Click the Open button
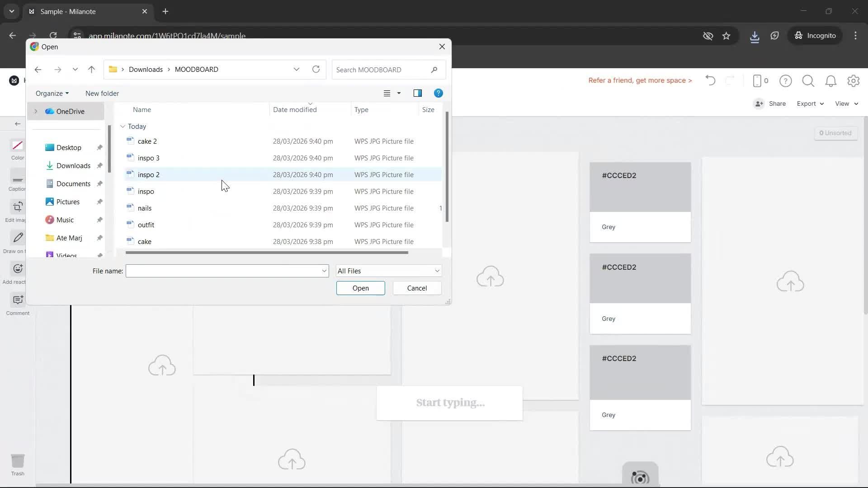Screen dimensions: 868x488 coord(360,288)
